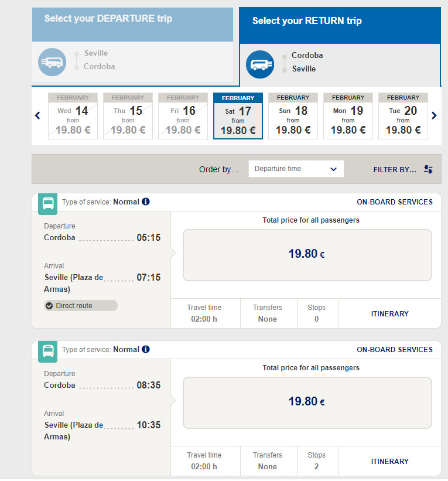Viewport: 448px width, 481px height.
Task: Click green bus icon of 08:35 trip
Action: [x=48, y=351]
